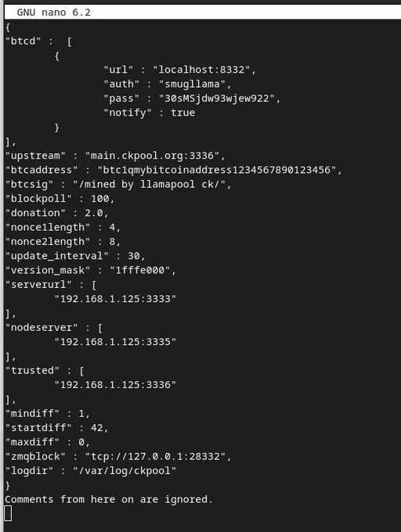Click the notify true value

[x=183, y=113]
